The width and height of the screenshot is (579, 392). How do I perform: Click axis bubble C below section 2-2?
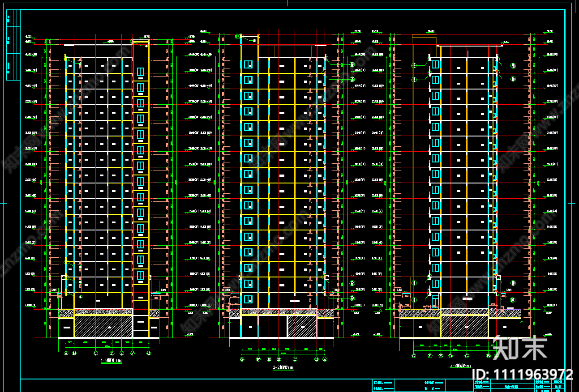tap(295, 359)
